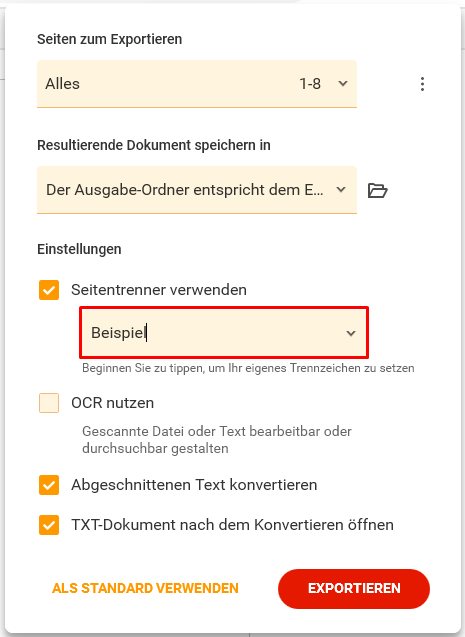Toggle TXT-Dokument nach dem Konvertieren öffnen checkbox
This screenshot has height=637, width=465.
coord(49,525)
